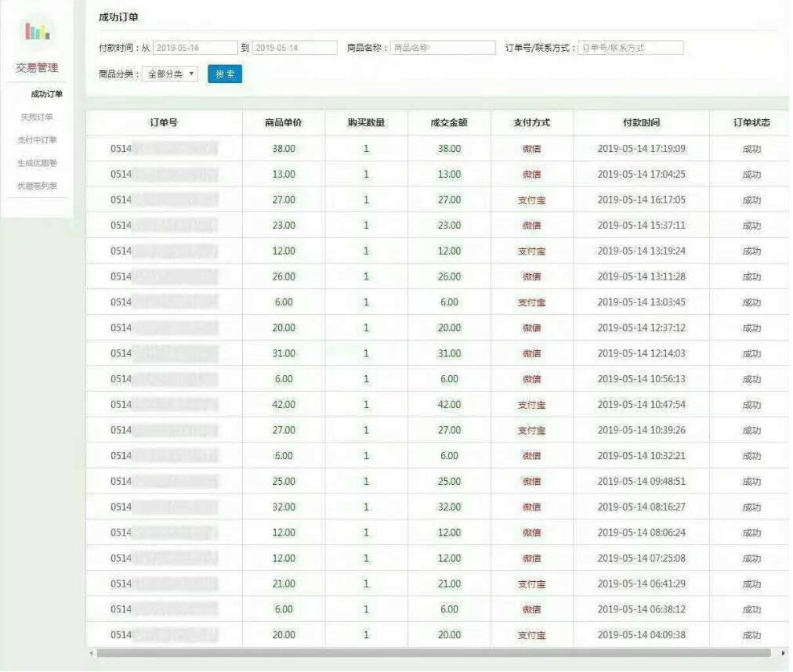Click the 支付方式 column header
The height and width of the screenshot is (672, 793).
pos(531,122)
